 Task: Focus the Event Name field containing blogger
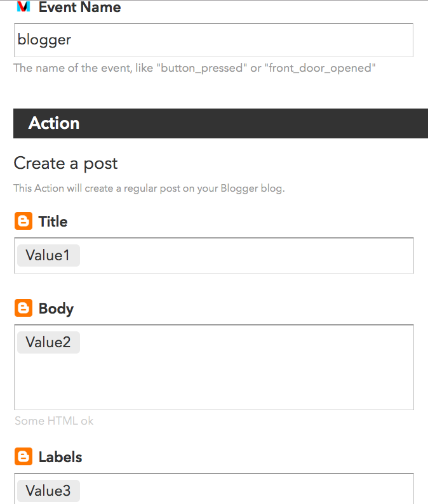pyautogui.click(x=213, y=40)
